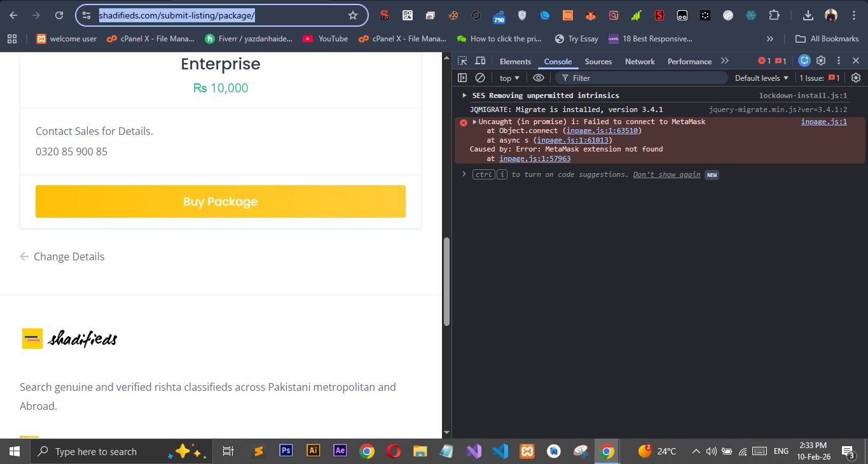Click the Buy Package button
The height and width of the screenshot is (464, 868).
tap(220, 202)
